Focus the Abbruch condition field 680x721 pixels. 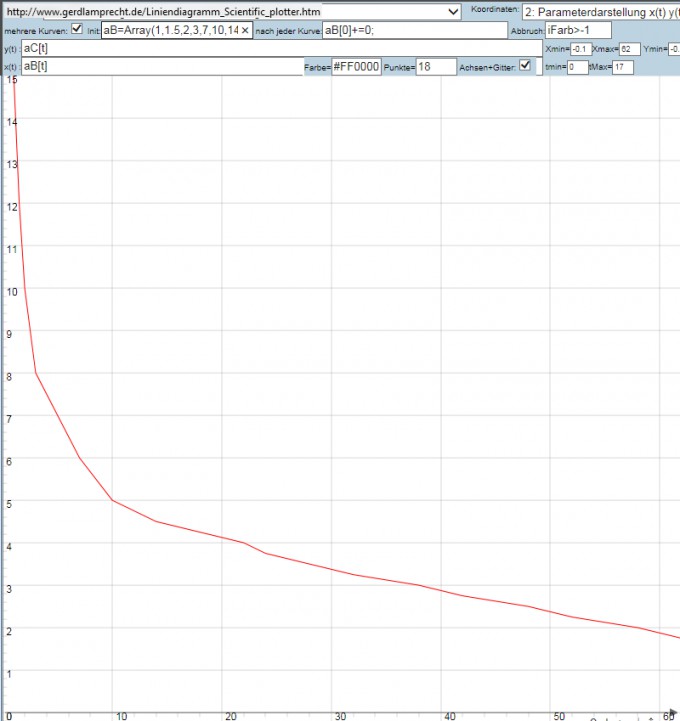pos(577,30)
